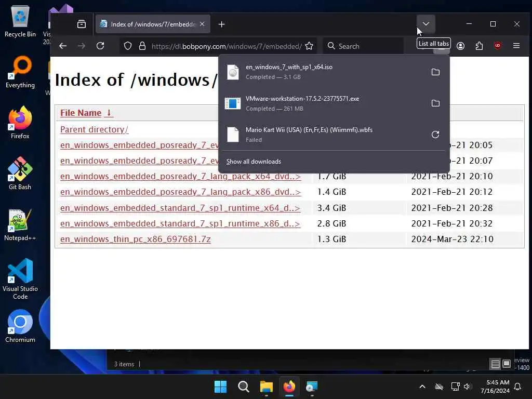Open Everything search desktop icon
The image size is (532, 399).
[x=20, y=72]
